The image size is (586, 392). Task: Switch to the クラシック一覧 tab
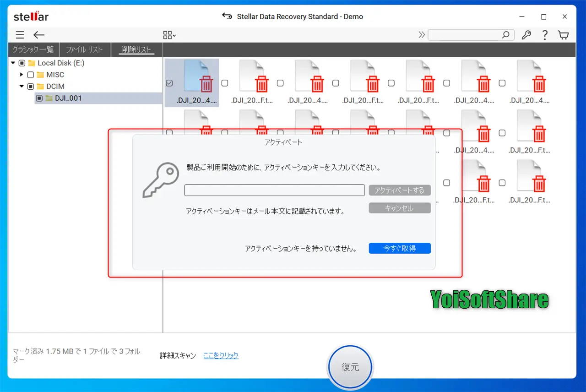(x=33, y=49)
